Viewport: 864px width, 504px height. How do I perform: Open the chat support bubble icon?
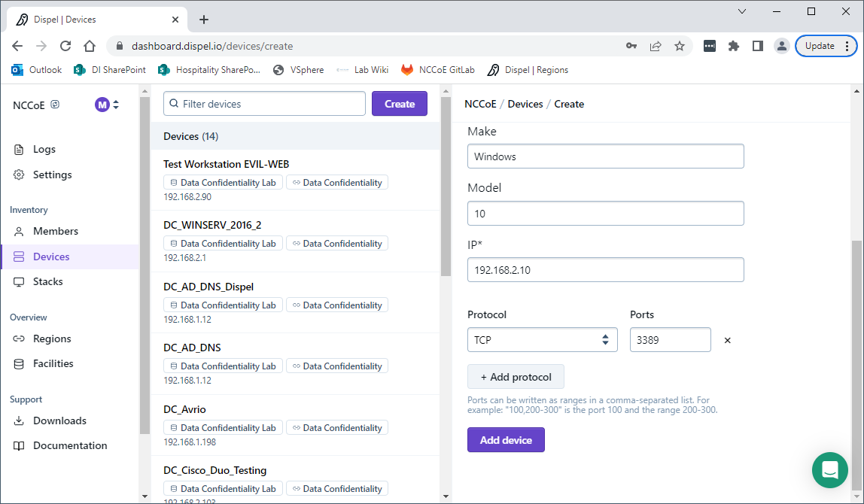(x=830, y=470)
